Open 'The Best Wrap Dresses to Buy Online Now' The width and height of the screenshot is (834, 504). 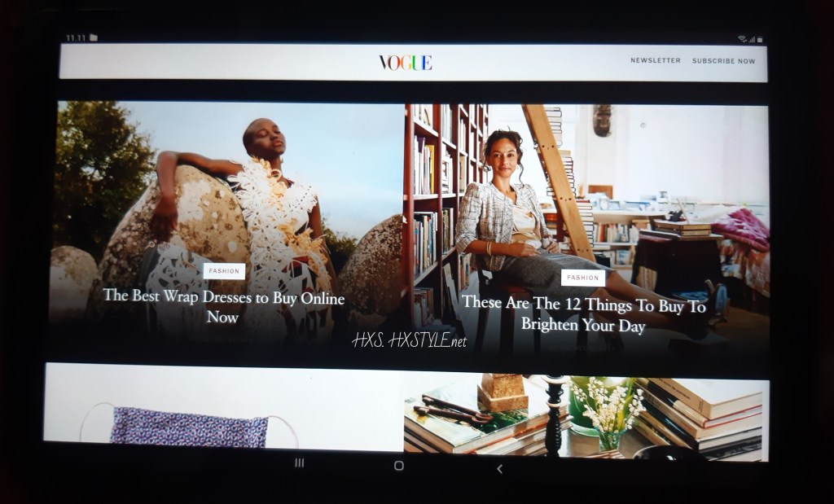(x=223, y=307)
